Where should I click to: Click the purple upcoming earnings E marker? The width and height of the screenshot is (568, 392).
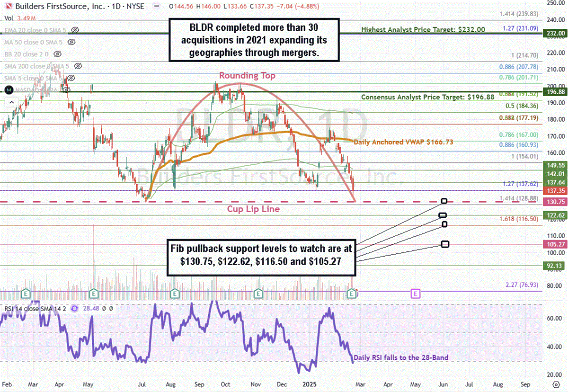[x=416, y=294]
